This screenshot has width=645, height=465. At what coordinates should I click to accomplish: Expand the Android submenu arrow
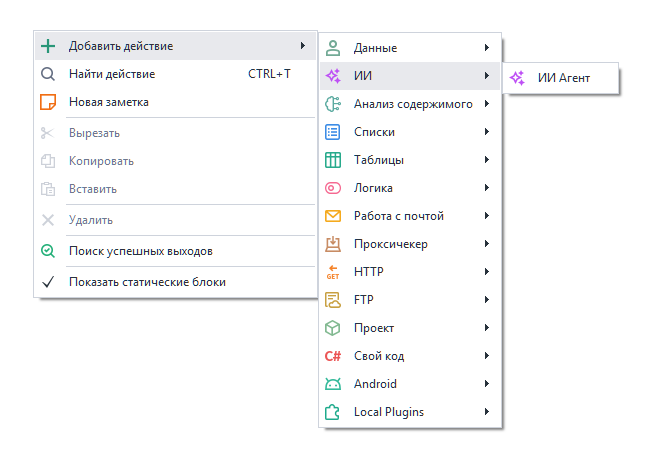[x=487, y=384]
